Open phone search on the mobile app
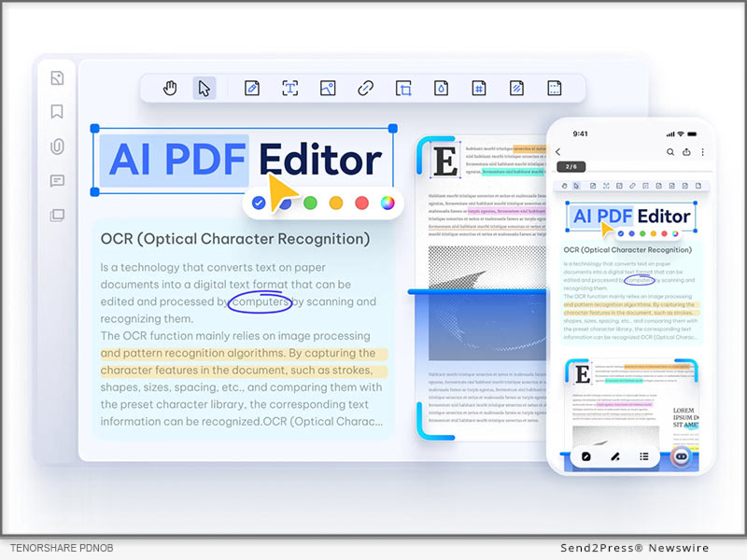 [x=670, y=151]
